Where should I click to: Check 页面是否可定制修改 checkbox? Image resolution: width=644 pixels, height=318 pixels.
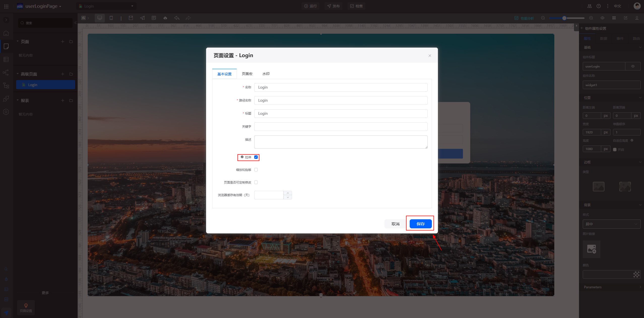click(x=256, y=182)
